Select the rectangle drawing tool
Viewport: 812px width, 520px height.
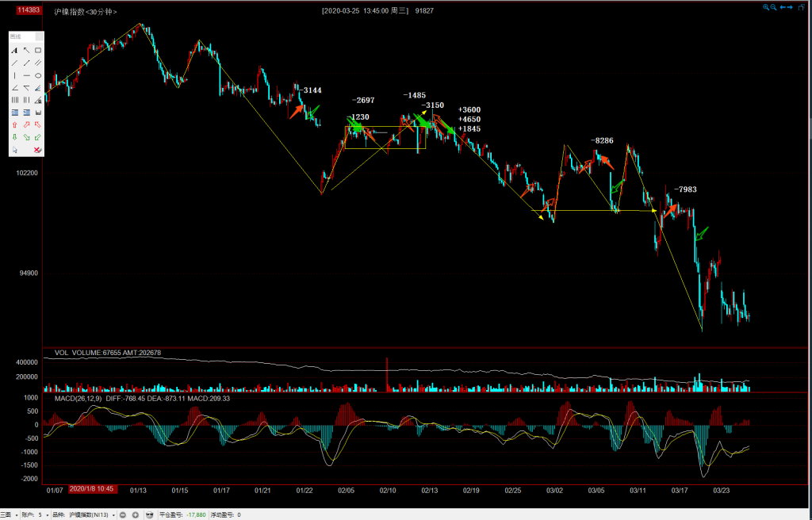click(38, 51)
